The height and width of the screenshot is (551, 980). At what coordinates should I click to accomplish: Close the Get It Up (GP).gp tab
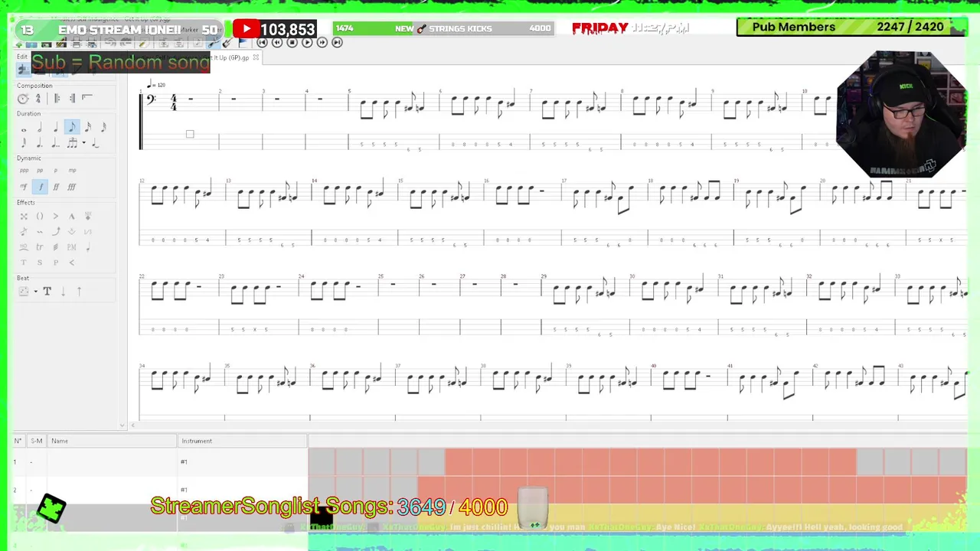(x=256, y=57)
